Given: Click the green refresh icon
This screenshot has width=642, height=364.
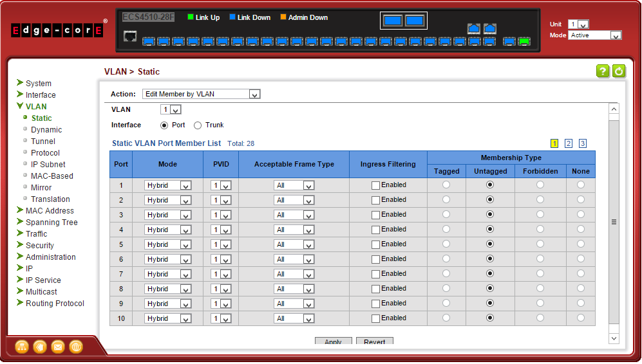Looking at the screenshot, I should (619, 71).
